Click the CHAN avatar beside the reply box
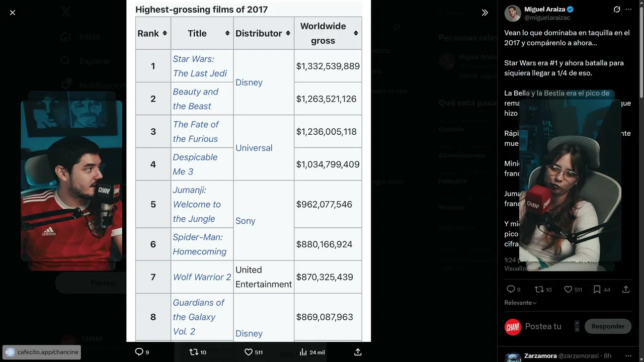 click(x=513, y=327)
